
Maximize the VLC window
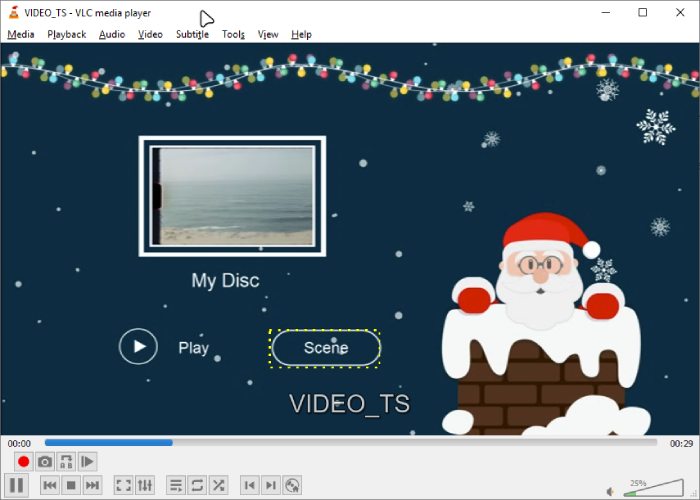tap(642, 12)
